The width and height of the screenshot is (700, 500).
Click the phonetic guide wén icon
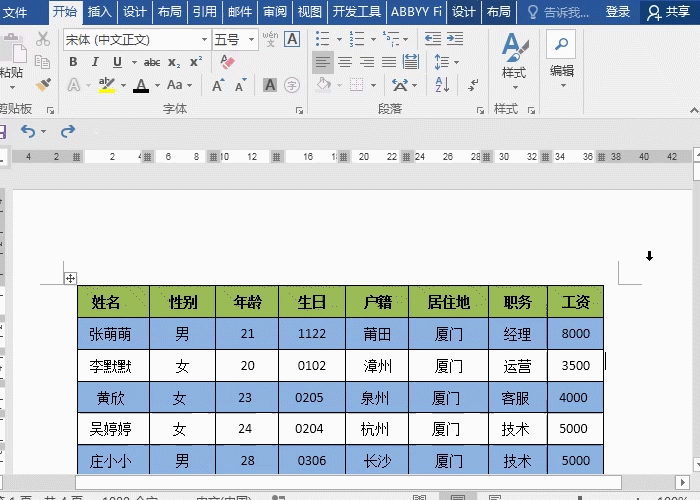point(270,39)
